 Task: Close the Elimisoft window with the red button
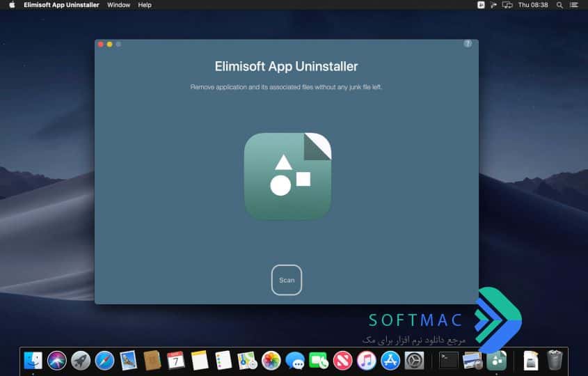point(100,45)
